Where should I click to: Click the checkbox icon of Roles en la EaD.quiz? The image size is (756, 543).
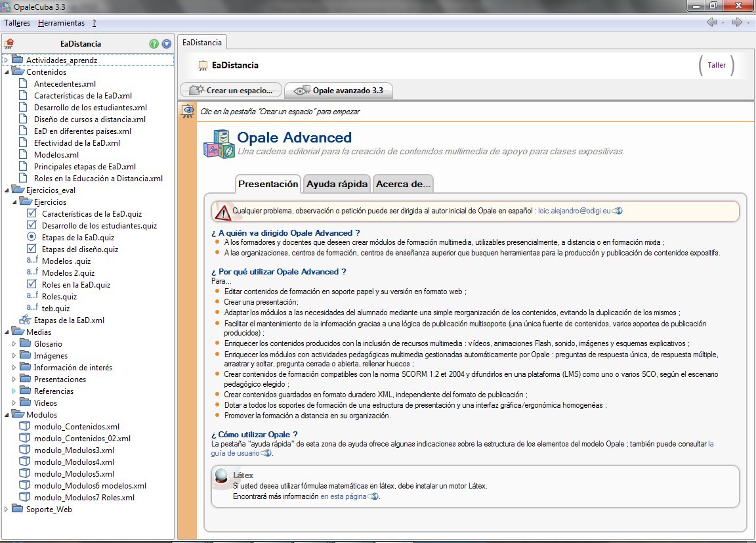(x=31, y=284)
